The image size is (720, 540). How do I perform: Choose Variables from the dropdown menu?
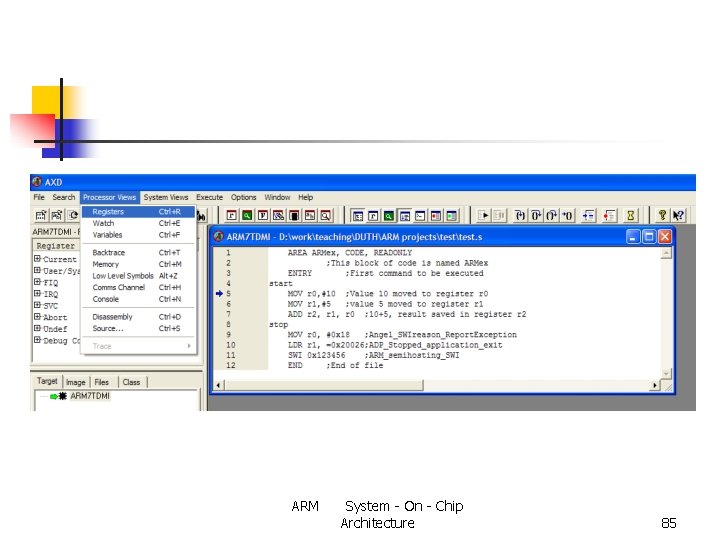click(138, 235)
